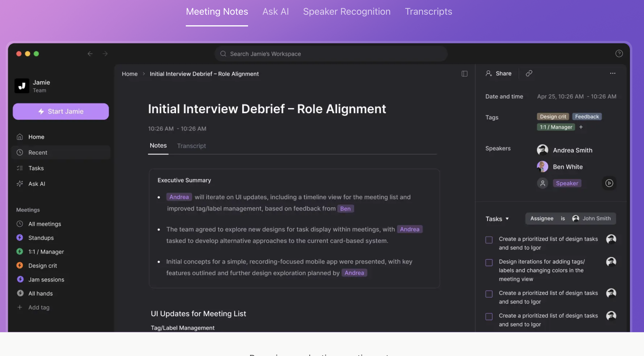
Task: Check the Design iterations task checkbox
Action: 489,263
